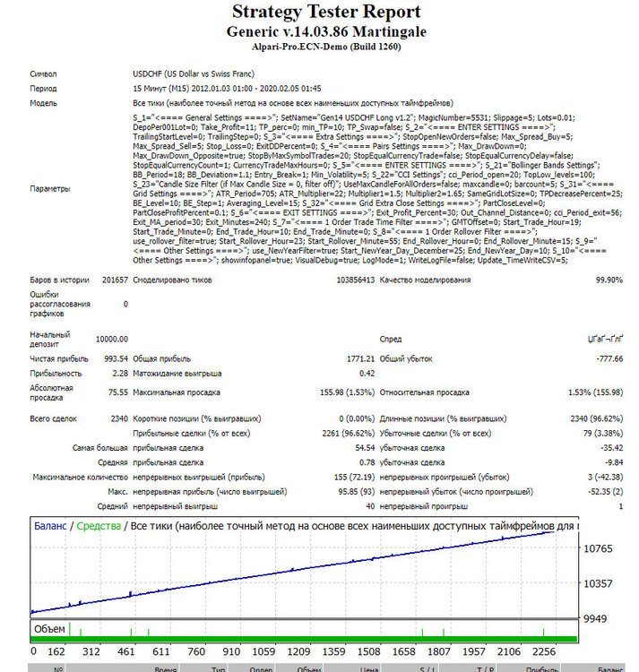This screenshot has height=672, width=639.
Task: Select the largest loss trade "-35.42"
Action: [611, 448]
